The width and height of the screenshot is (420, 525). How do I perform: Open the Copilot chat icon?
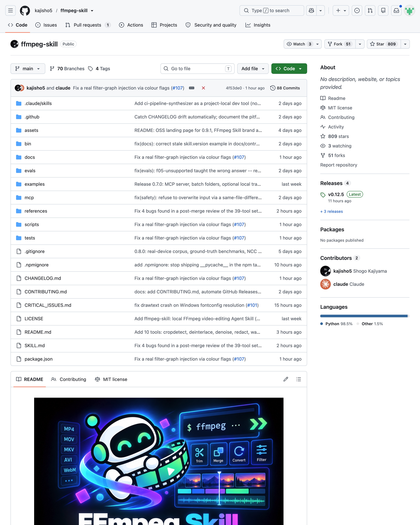[311, 10]
